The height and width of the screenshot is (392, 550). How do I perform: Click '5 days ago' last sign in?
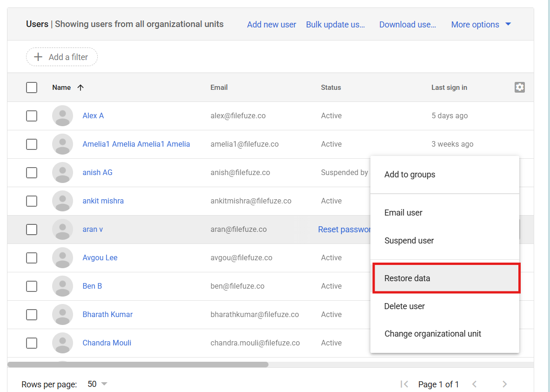449,115
